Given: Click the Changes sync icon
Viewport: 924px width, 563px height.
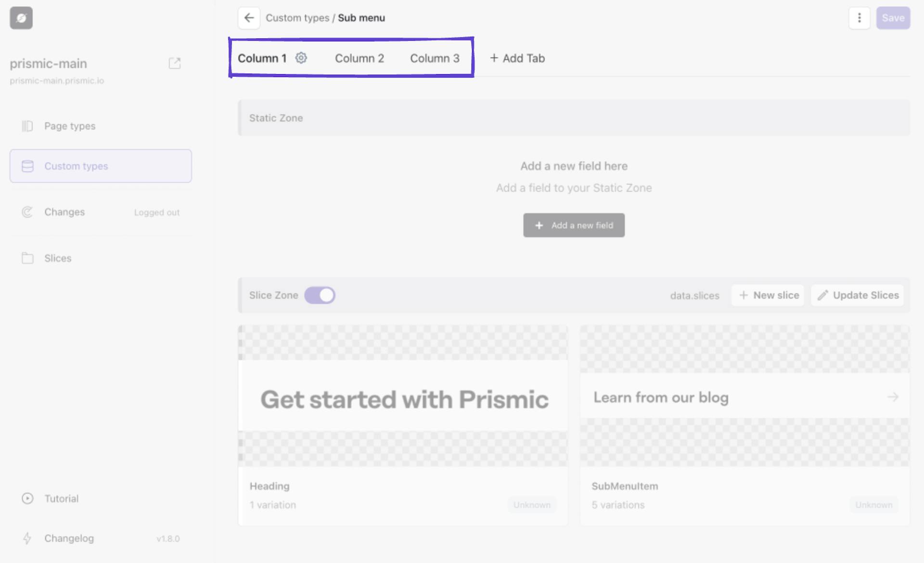Looking at the screenshot, I should [27, 212].
